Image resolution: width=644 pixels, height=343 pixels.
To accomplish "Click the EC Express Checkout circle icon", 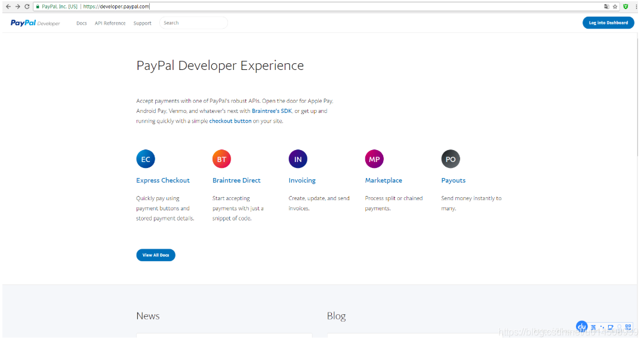I will pyautogui.click(x=146, y=159).
